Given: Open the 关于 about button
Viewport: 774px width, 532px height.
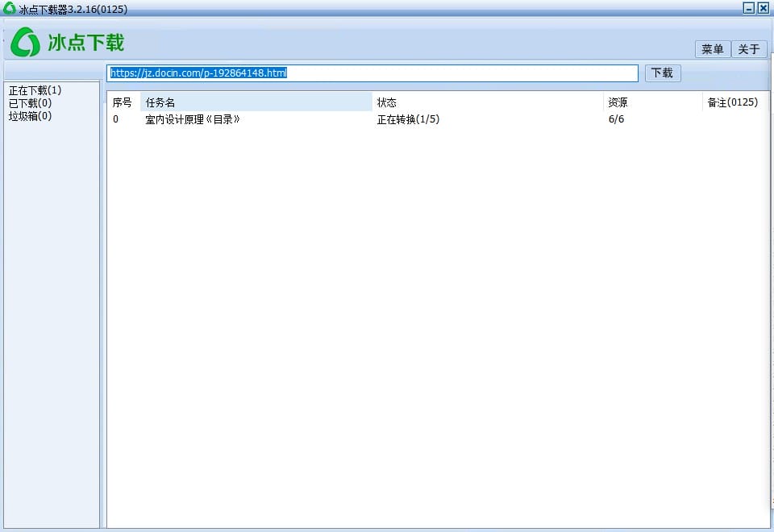Looking at the screenshot, I should pos(749,49).
